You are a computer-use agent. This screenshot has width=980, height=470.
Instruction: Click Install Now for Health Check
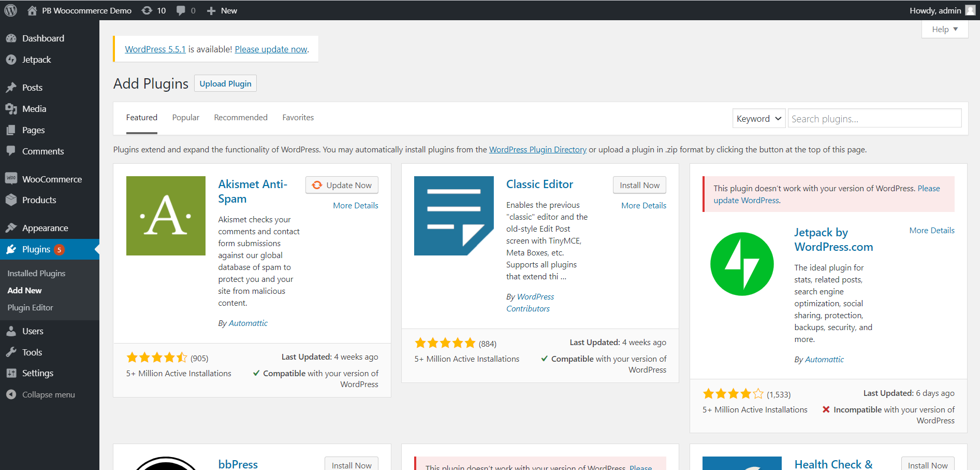coord(928,464)
